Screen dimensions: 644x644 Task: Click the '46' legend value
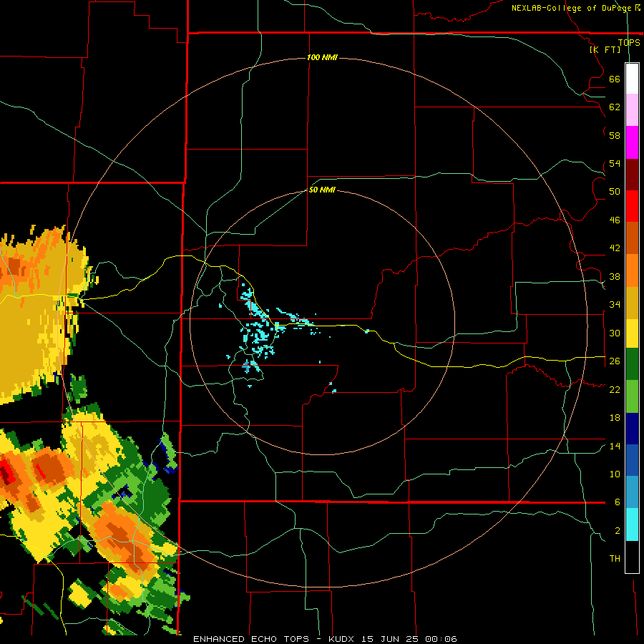[615, 220]
